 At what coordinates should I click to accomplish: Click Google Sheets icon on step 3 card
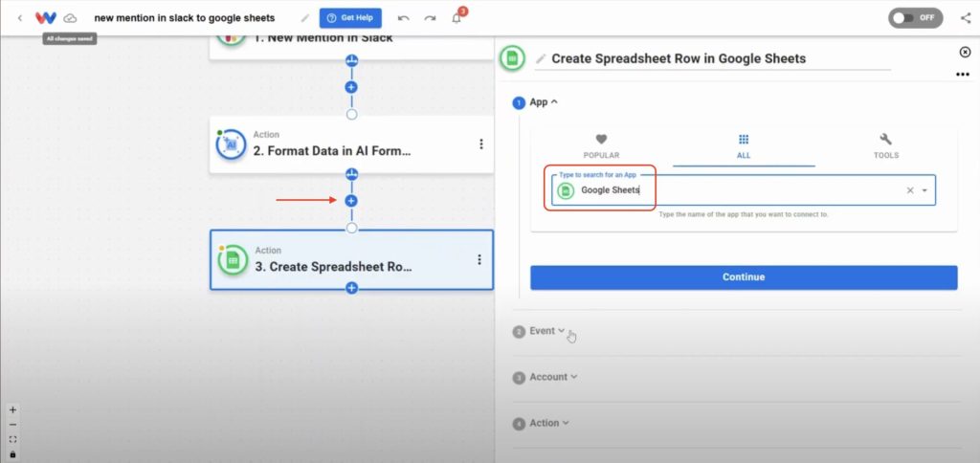[x=234, y=260]
